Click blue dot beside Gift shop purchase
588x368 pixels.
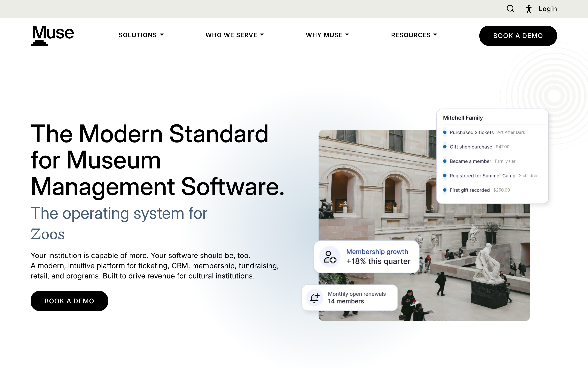coord(445,147)
